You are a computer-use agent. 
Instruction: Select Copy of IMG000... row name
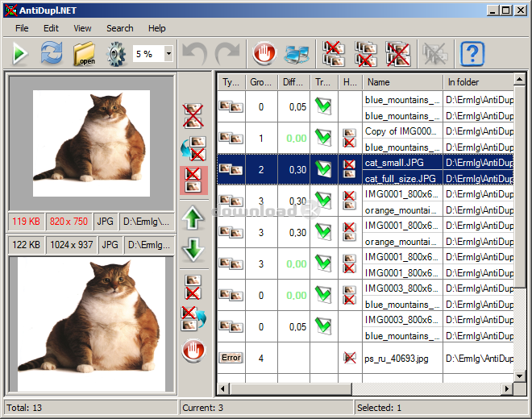click(401, 131)
